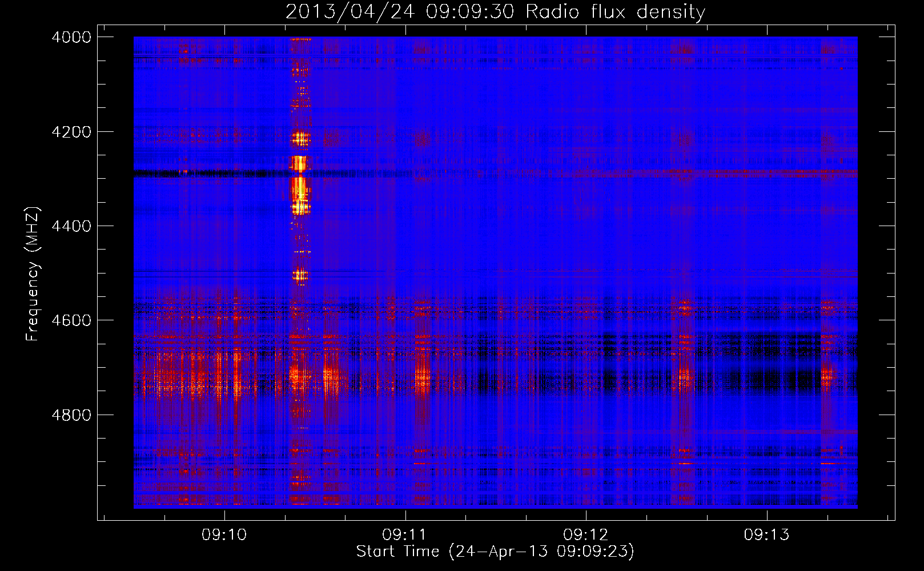Viewport: 924px width, 571px height.
Task: Click the 4200 frequency axis label
Action: tap(71, 132)
